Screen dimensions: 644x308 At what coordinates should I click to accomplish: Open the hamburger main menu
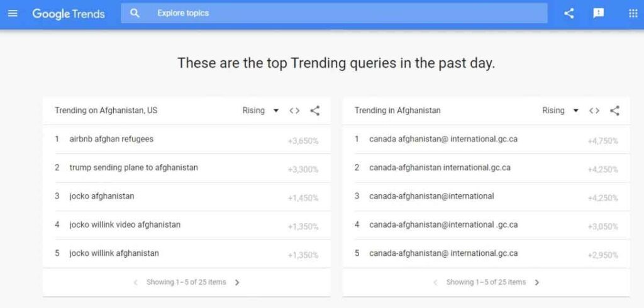[13, 13]
